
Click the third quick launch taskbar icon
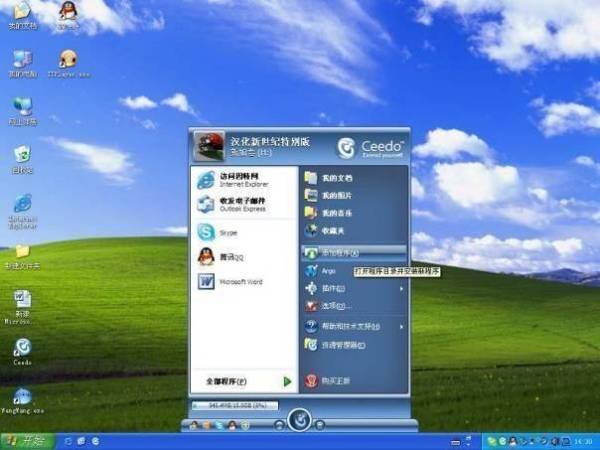point(95,442)
